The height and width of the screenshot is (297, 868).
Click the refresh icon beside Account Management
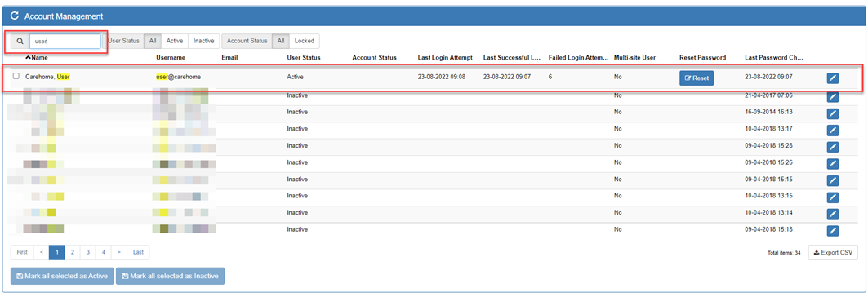click(15, 16)
